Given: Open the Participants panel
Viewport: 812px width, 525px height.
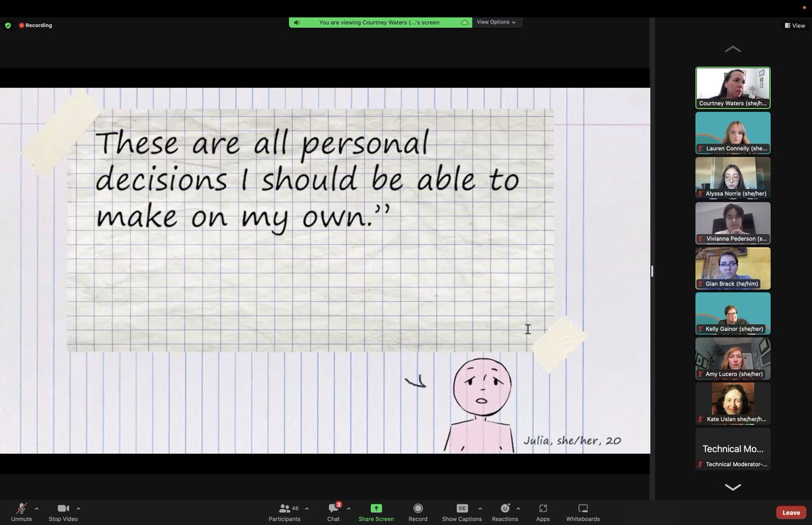Looking at the screenshot, I should 284,512.
